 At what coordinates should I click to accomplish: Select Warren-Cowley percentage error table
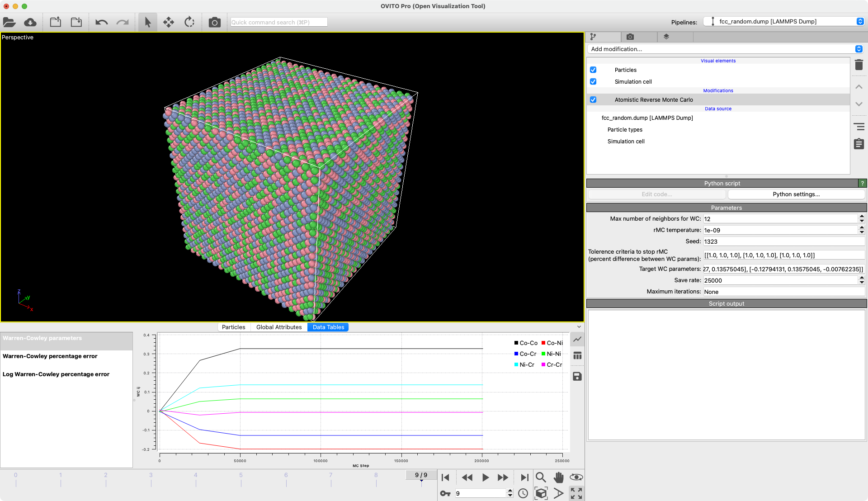[x=50, y=356]
